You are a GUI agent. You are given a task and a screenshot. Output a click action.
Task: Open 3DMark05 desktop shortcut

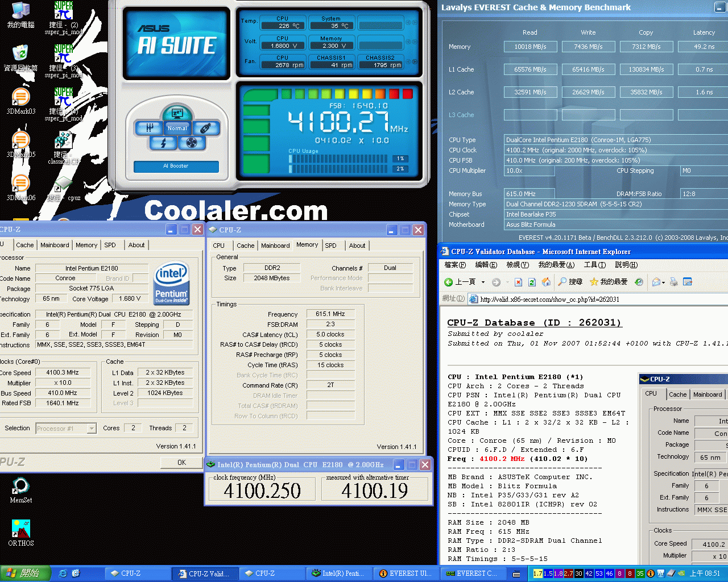21,144
